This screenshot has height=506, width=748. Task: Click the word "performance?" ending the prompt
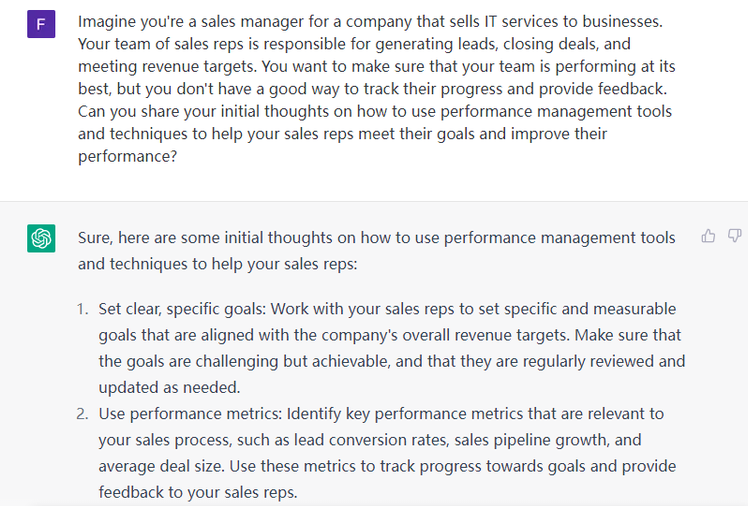(x=128, y=156)
